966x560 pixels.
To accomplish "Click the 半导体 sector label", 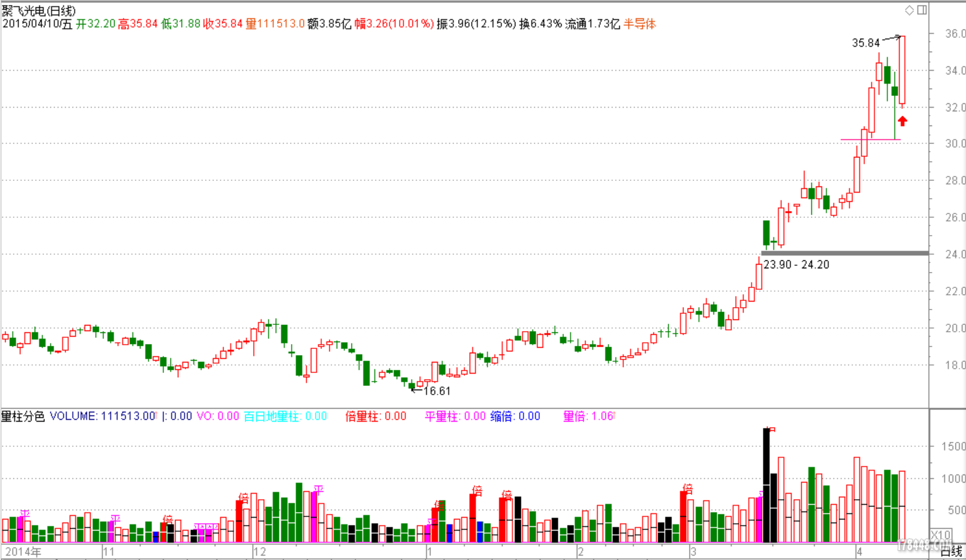I will pyautogui.click(x=640, y=24).
